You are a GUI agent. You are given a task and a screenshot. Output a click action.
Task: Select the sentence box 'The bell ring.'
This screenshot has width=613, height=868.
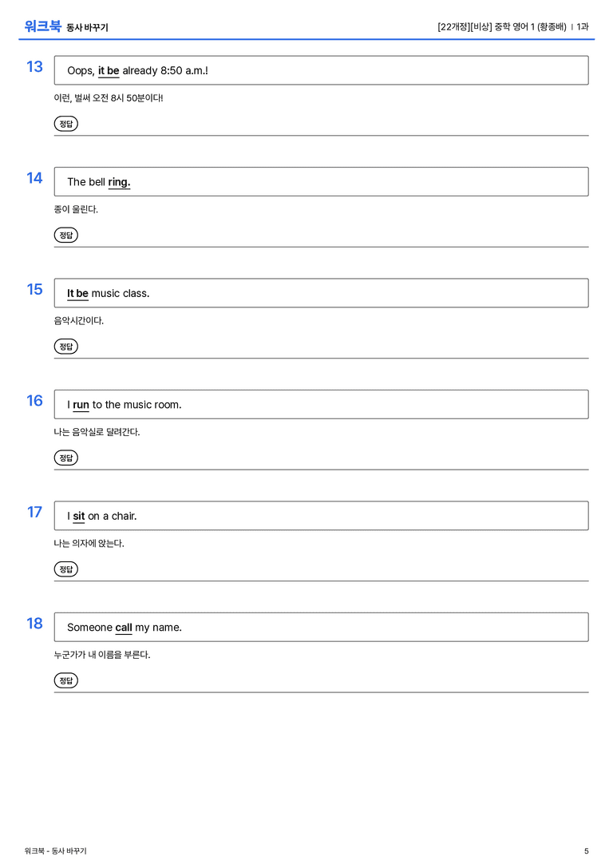click(x=321, y=181)
